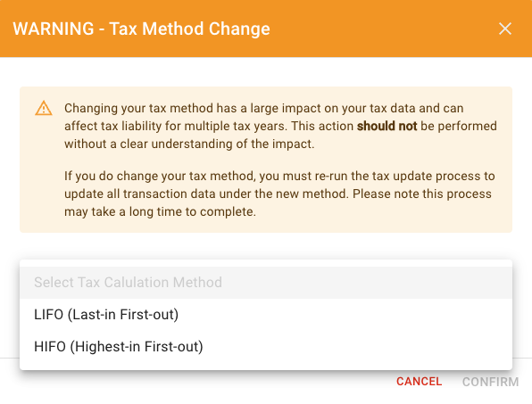Click the WARNING - Tax Method Change title

click(x=142, y=29)
